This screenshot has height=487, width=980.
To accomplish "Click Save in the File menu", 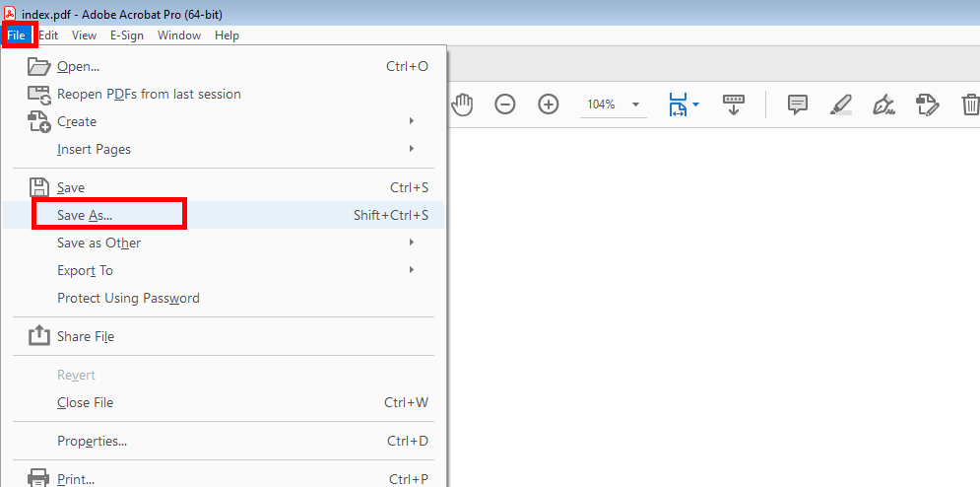I will (x=224, y=187).
